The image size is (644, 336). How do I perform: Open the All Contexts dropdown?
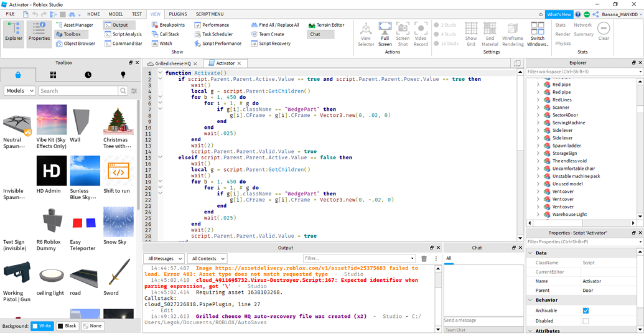click(207, 258)
